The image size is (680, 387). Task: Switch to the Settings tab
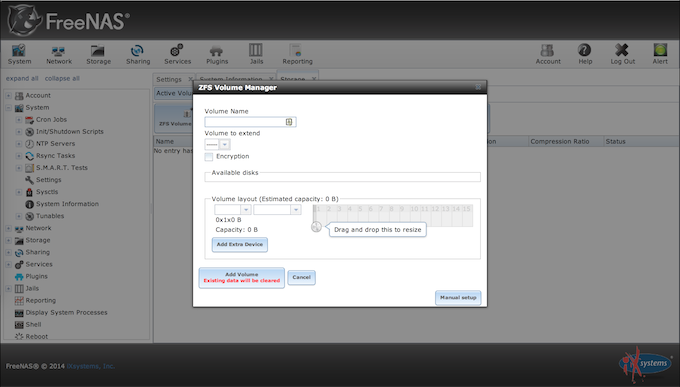(x=169, y=79)
